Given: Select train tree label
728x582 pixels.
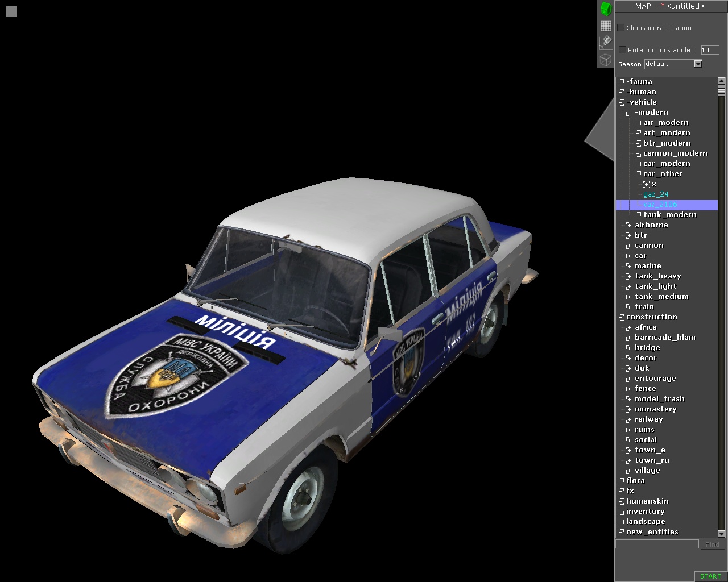Looking at the screenshot, I should [x=644, y=307].
